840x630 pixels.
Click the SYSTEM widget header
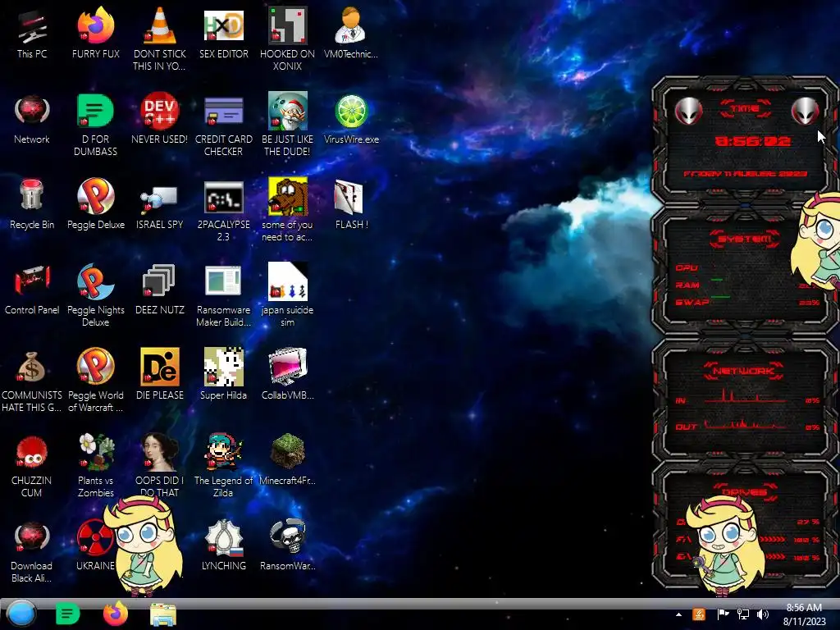[x=745, y=239]
